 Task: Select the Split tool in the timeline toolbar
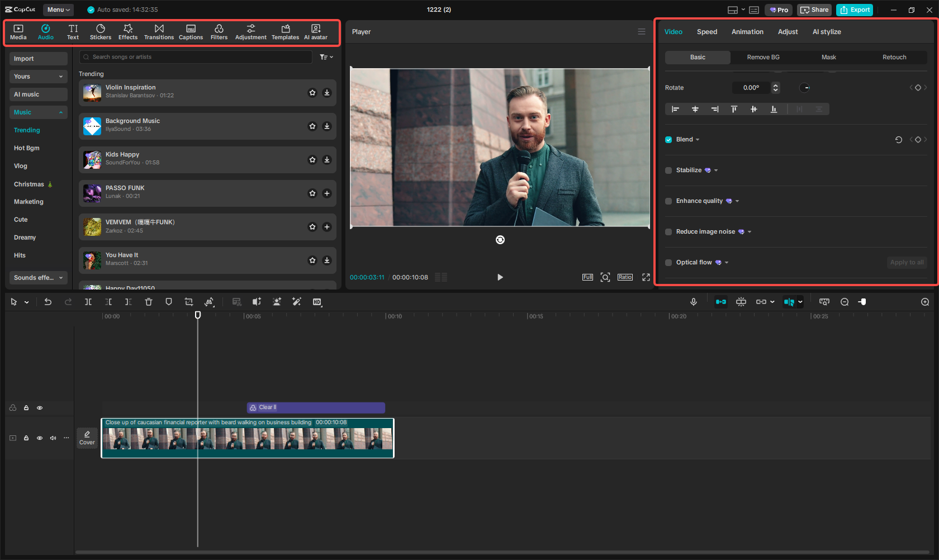coord(88,302)
